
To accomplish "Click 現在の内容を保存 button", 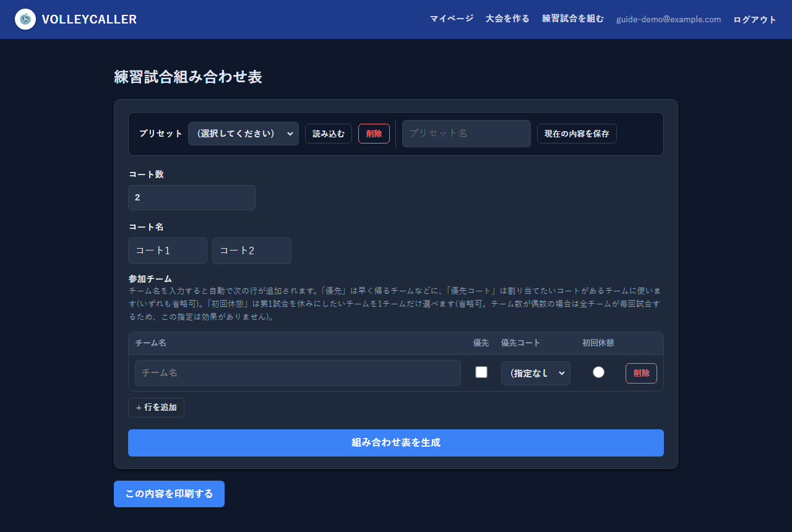I will pyautogui.click(x=577, y=134).
